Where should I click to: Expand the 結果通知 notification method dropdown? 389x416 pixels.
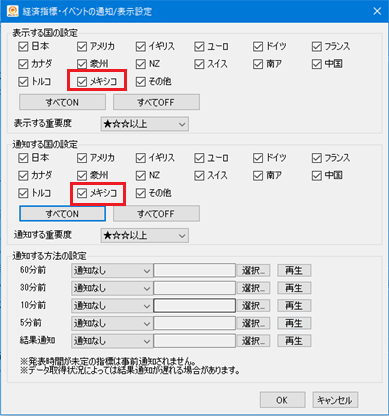point(112,341)
